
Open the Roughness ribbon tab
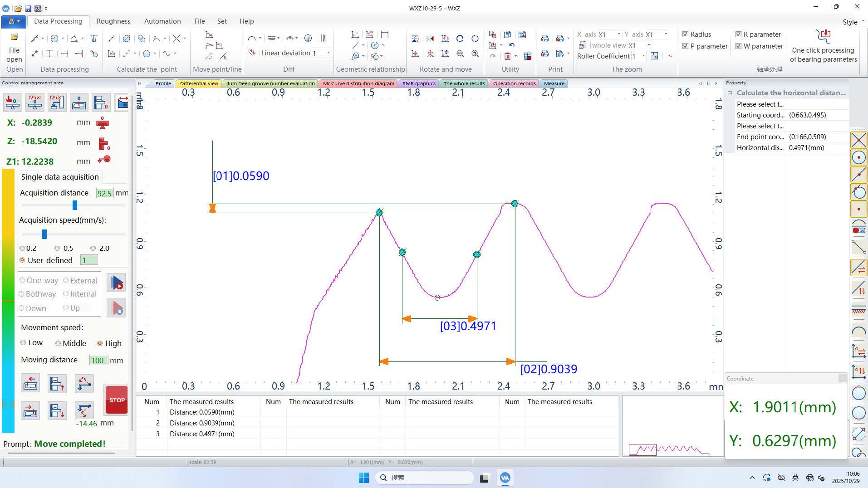coord(113,21)
